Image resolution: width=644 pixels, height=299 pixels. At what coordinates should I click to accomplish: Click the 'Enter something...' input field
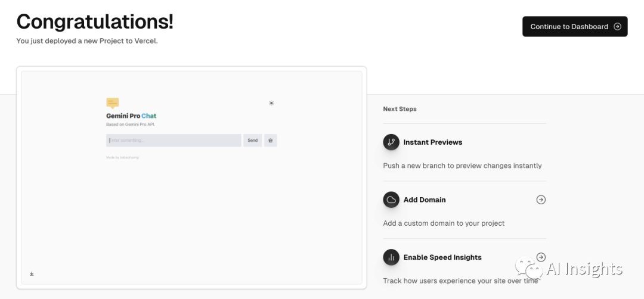click(174, 141)
